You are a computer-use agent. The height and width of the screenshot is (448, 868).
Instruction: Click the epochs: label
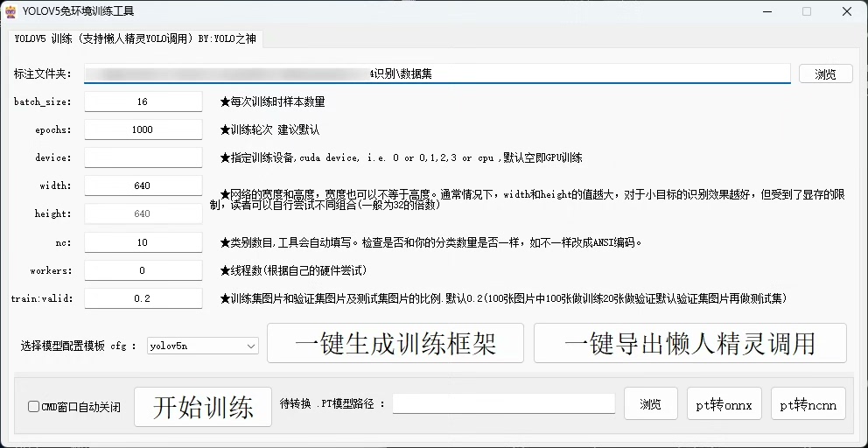[x=53, y=129]
